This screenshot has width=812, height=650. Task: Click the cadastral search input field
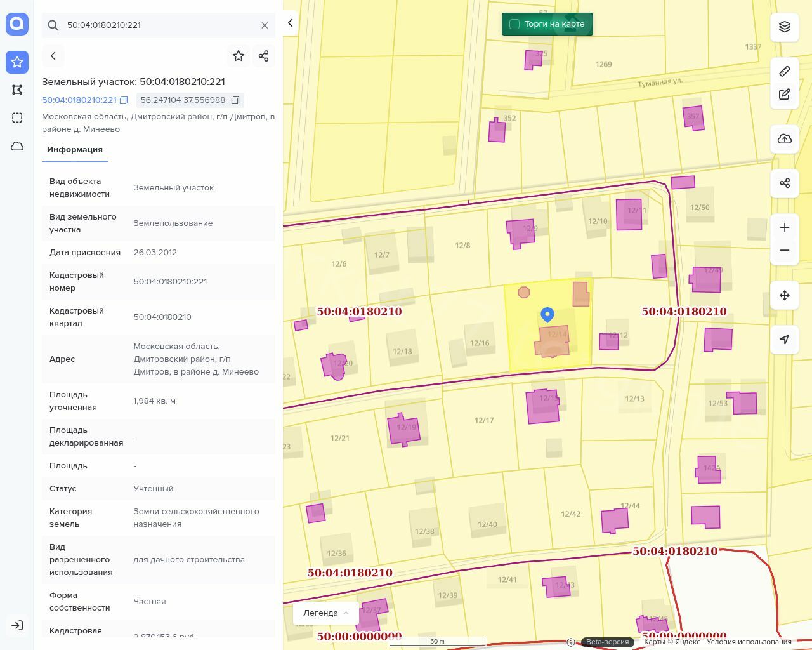pyautogui.click(x=159, y=25)
